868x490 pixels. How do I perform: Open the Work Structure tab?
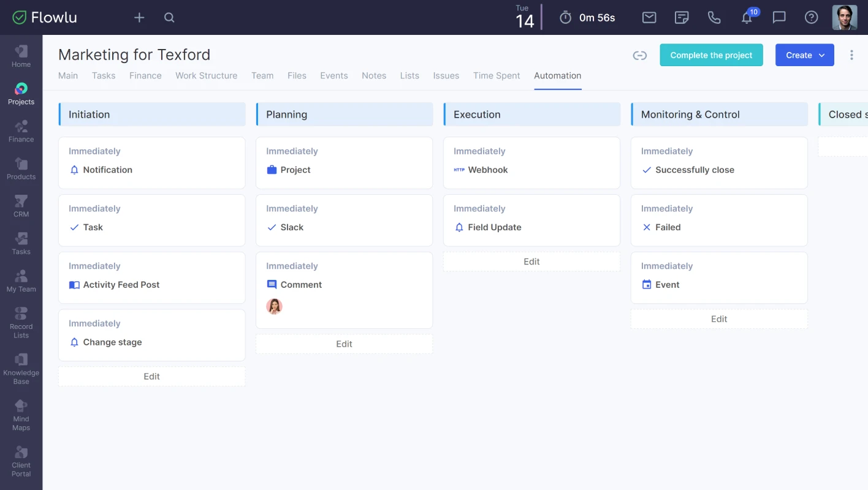(x=206, y=75)
